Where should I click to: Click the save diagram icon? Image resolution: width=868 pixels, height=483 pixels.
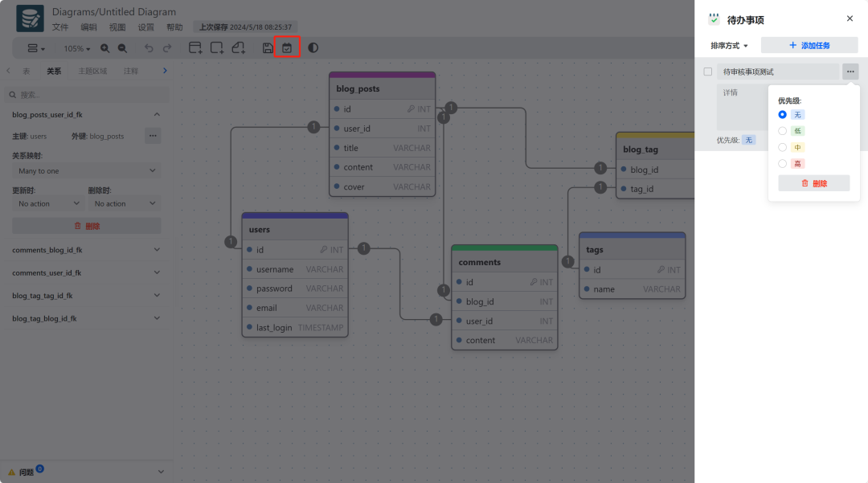268,48
